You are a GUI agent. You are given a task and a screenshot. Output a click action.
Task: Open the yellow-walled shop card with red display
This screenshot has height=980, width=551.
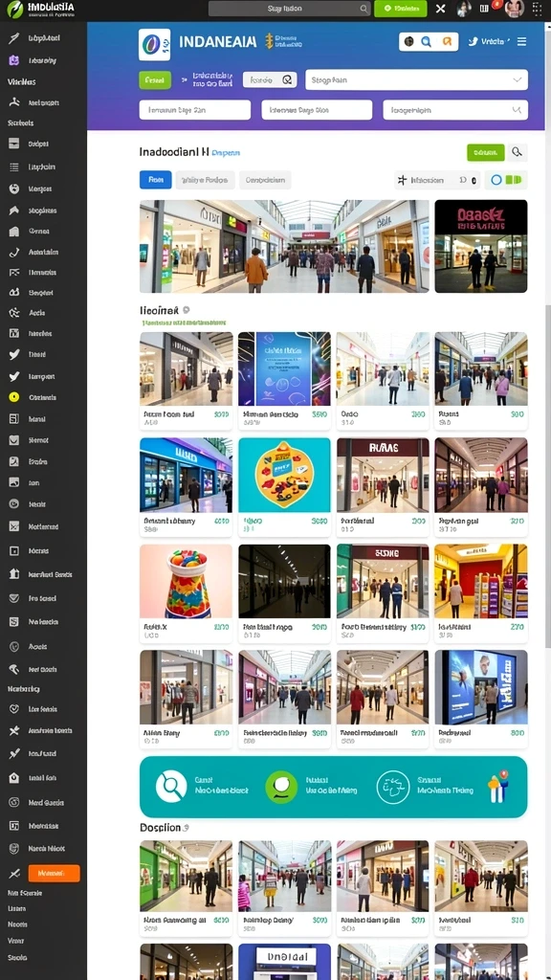(481, 593)
